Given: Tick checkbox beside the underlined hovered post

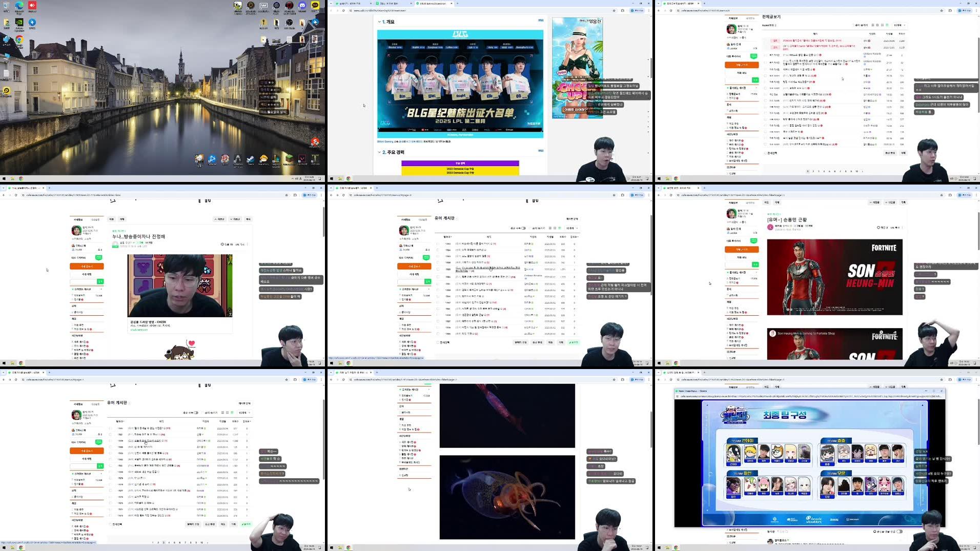Looking at the screenshot, I should [x=438, y=269].
